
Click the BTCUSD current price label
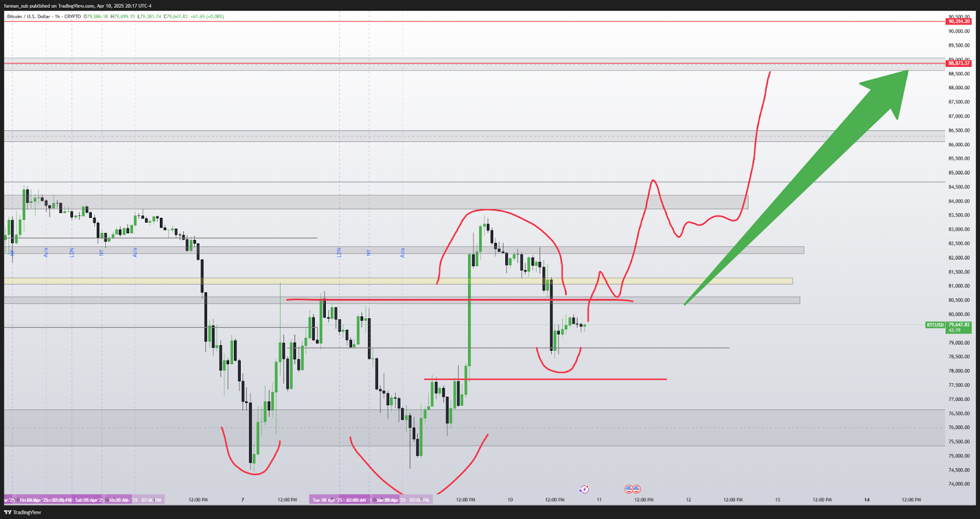(935, 325)
